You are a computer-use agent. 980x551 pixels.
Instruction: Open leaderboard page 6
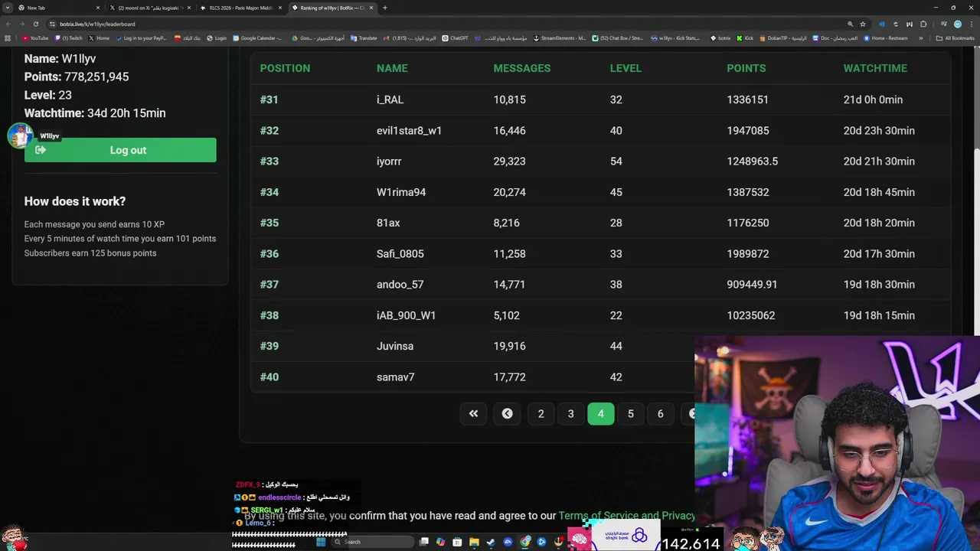[x=660, y=413]
